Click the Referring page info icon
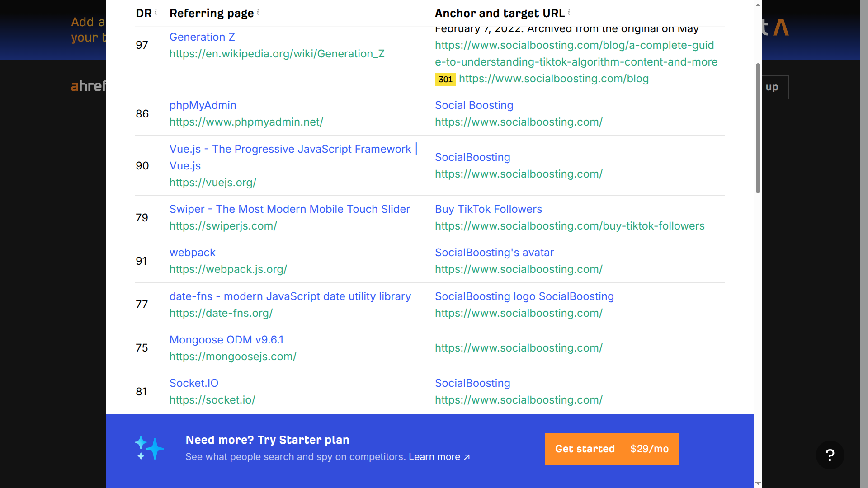The height and width of the screenshot is (488, 868). coord(258,12)
